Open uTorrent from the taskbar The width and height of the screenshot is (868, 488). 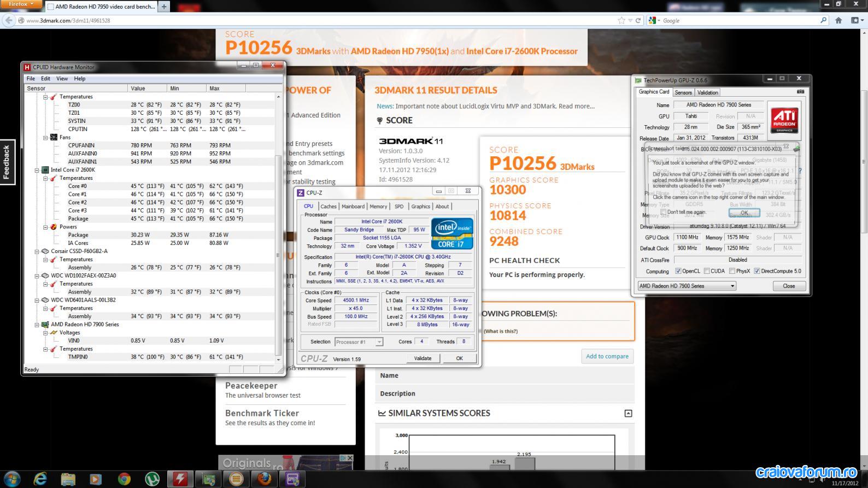[152, 479]
